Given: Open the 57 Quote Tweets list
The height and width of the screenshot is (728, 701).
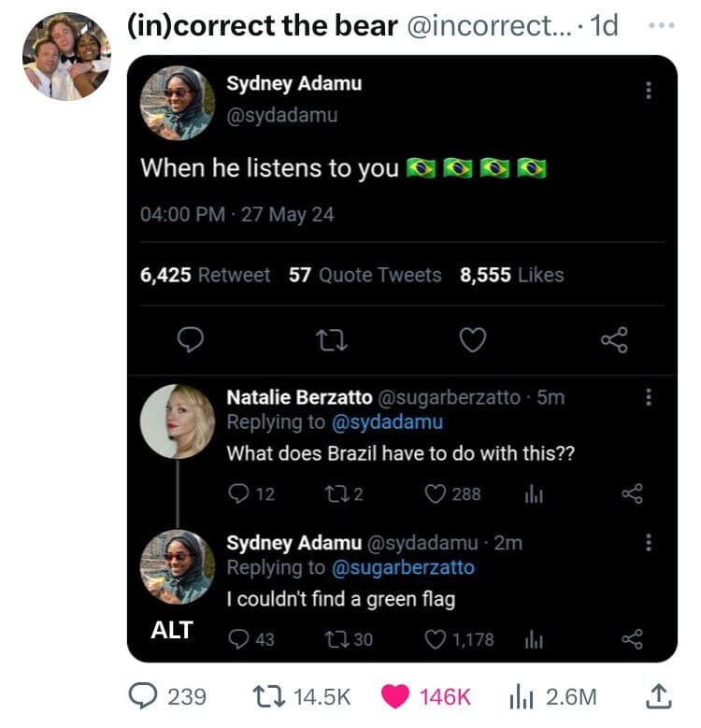Looking at the screenshot, I should (365, 275).
